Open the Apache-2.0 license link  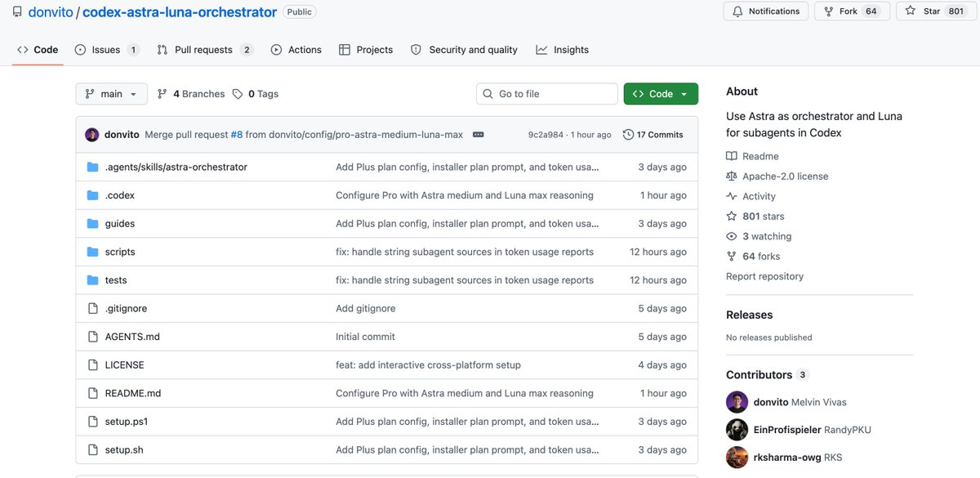[777, 176]
